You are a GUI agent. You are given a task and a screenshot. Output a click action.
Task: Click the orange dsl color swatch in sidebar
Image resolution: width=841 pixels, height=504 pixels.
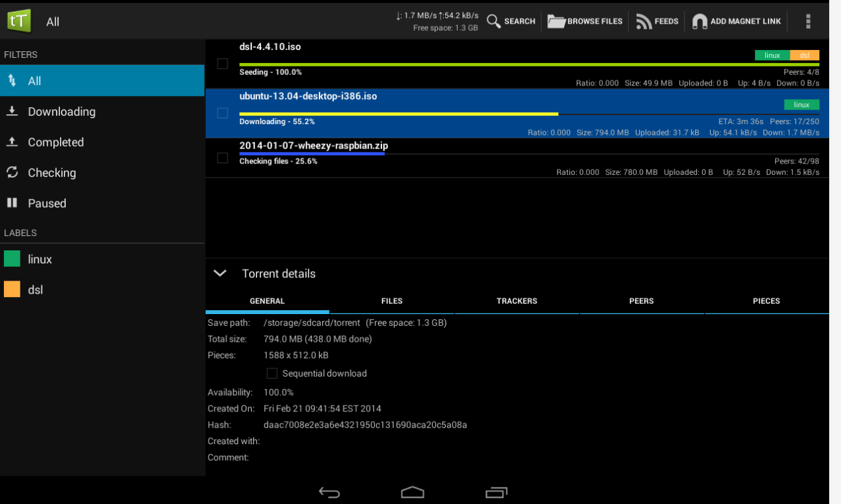click(12, 289)
